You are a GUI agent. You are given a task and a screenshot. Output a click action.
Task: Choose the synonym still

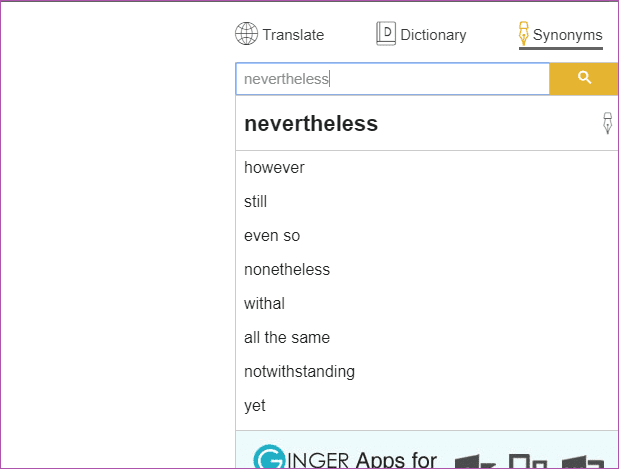(x=255, y=202)
